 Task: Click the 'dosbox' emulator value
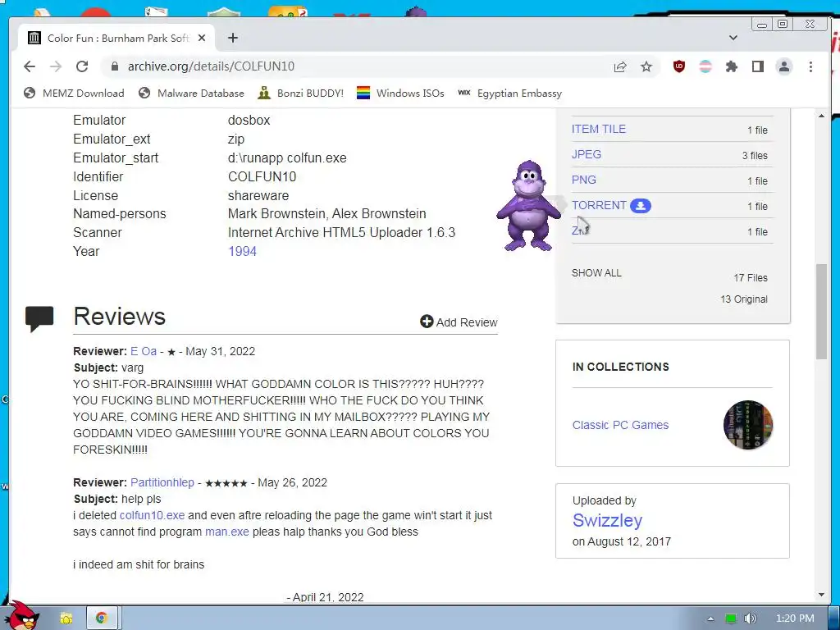point(249,120)
